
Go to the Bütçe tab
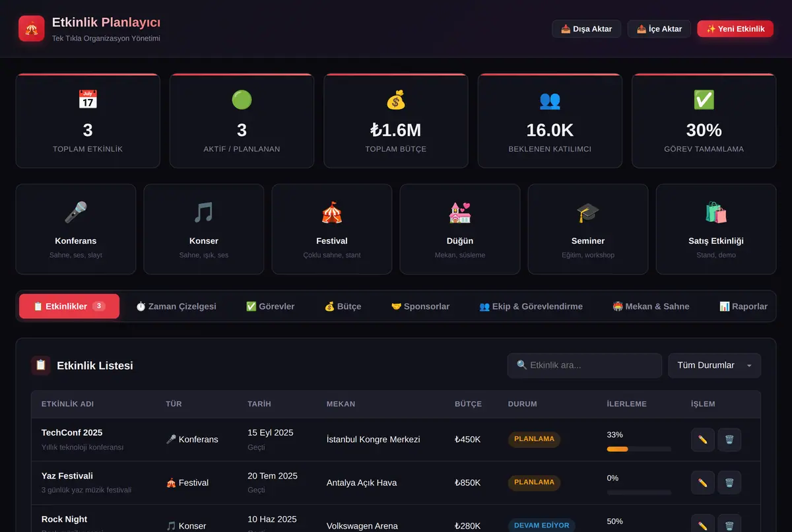[x=343, y=306]
